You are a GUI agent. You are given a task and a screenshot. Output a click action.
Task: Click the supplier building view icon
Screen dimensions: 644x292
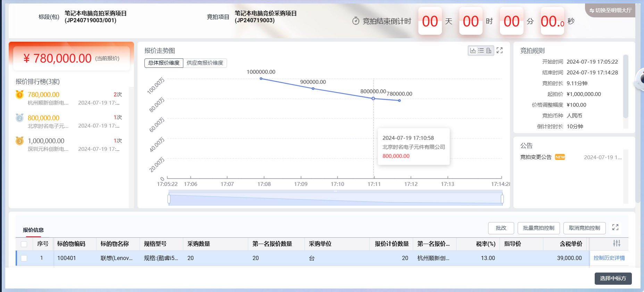pos(489,51)
